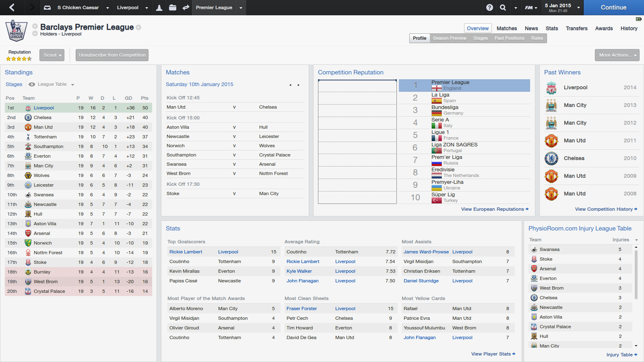The image size is (644, 362).
Task: Open the date dropdown for 5 Jan 2015
Action: click(578, 8)
